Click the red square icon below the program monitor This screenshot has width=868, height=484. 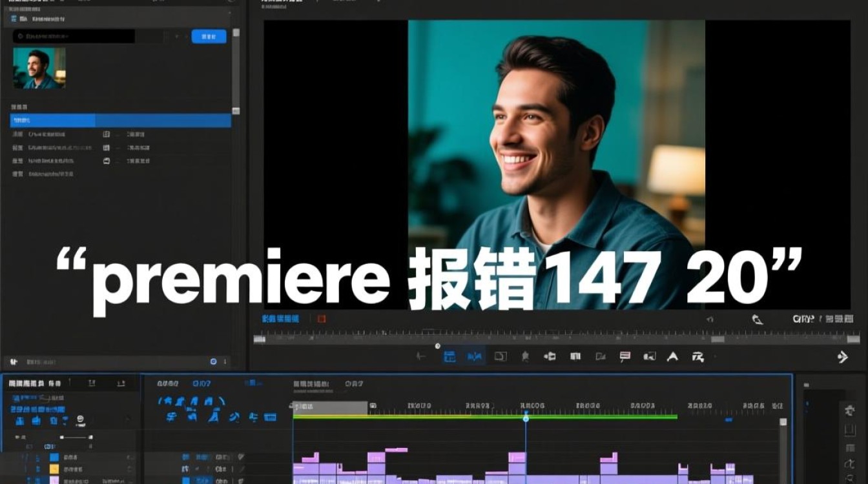(x=322, y=319)
